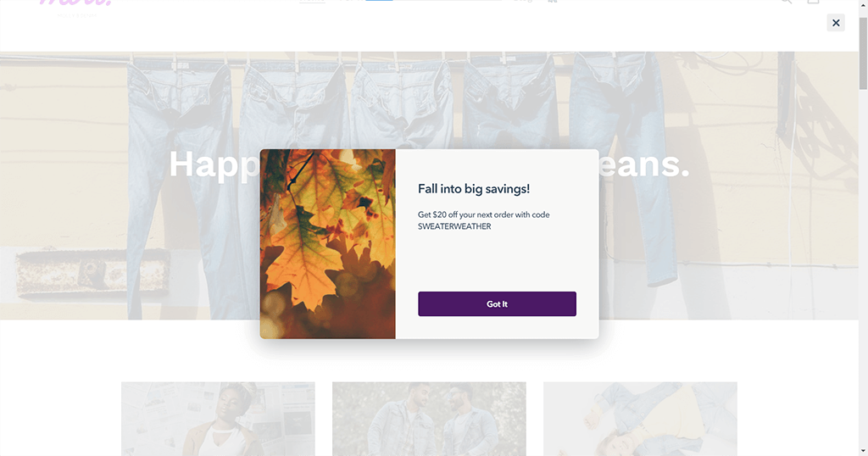Click the vertical scrollbar thumb
868x456 pixels.
(863, 53)
